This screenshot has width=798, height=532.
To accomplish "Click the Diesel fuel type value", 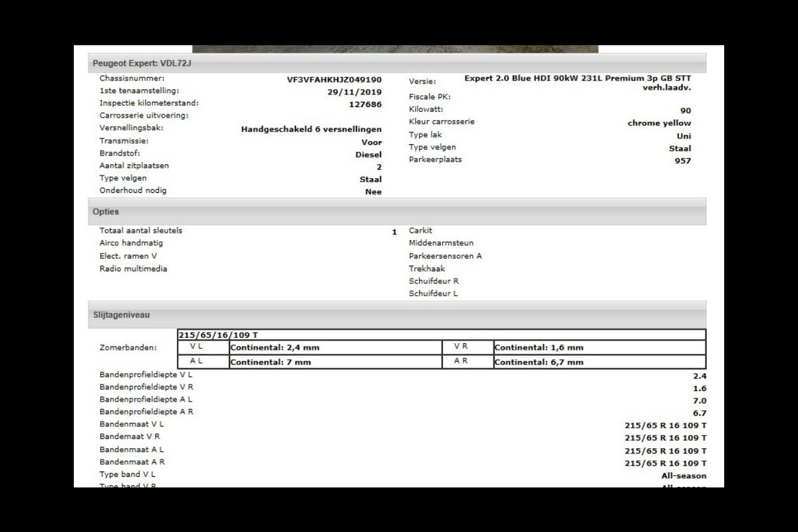I will tap(368, 154).
